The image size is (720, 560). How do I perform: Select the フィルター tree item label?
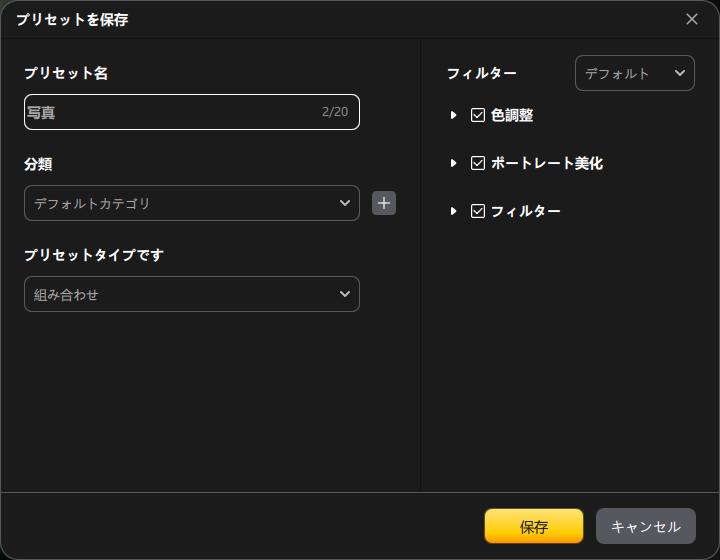[526, 211]
